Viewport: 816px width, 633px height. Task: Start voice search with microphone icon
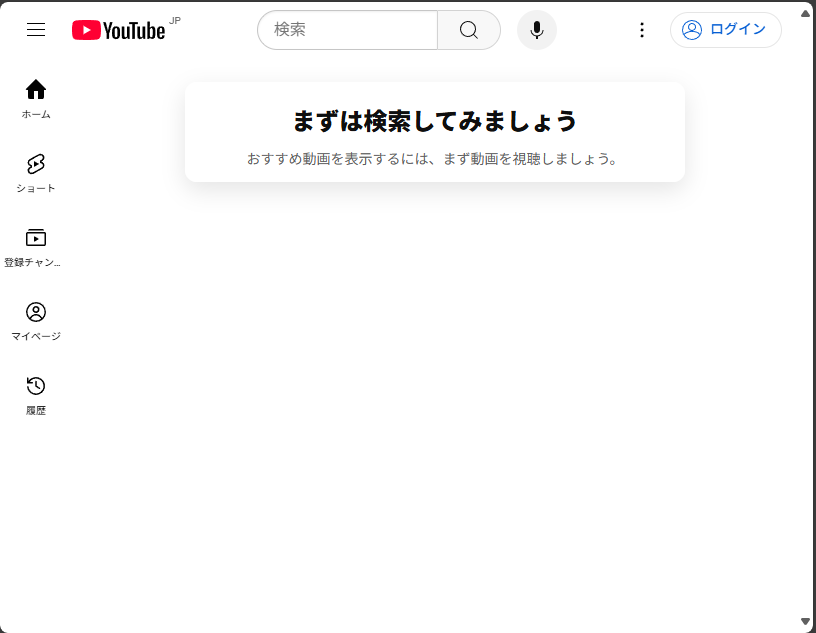point(537,30)
